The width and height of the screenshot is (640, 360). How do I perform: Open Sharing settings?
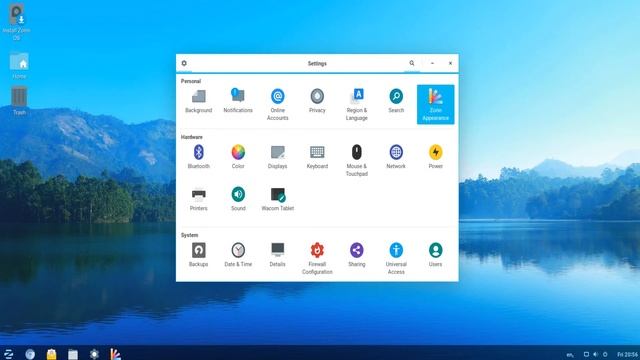357,255
